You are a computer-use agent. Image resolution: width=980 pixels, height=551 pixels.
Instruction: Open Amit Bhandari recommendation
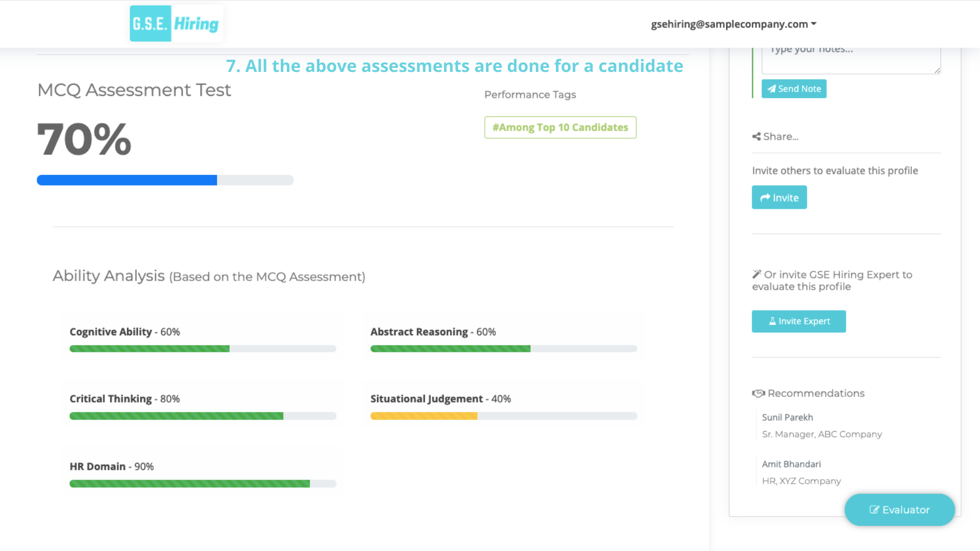pos(791,464)
